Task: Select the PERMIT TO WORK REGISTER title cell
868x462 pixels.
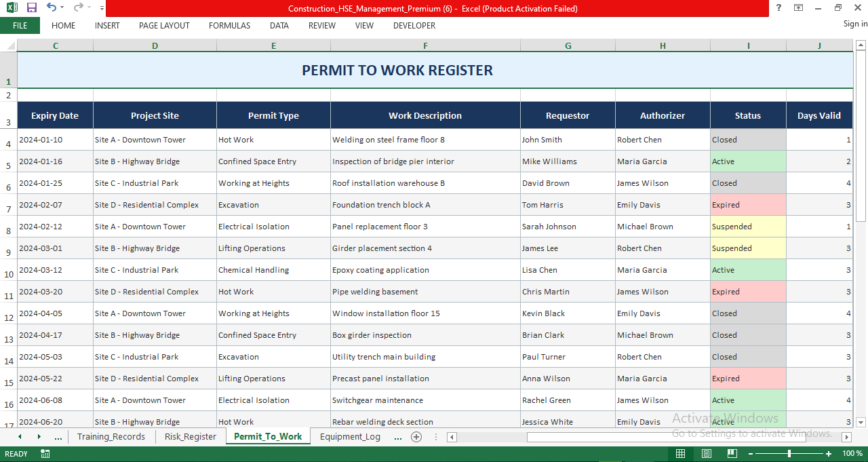Action: 435,71
